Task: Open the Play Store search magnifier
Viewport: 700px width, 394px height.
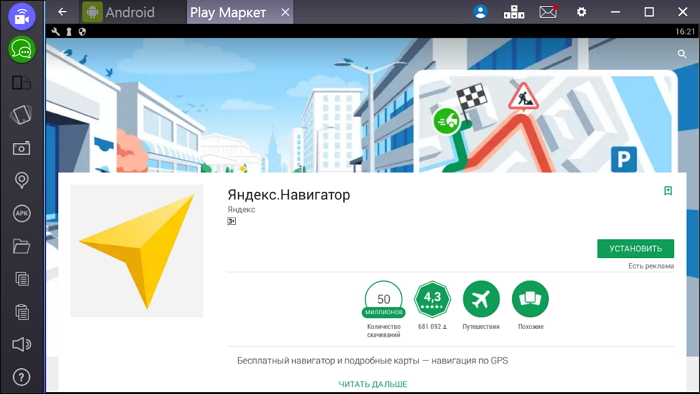Action: [682, 54]
